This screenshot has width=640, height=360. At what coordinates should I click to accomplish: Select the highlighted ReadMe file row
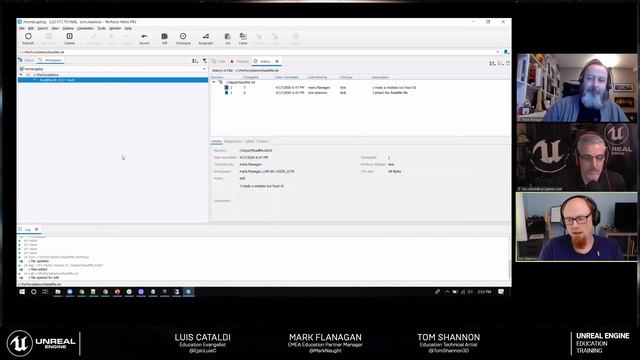tap(113, 80)
